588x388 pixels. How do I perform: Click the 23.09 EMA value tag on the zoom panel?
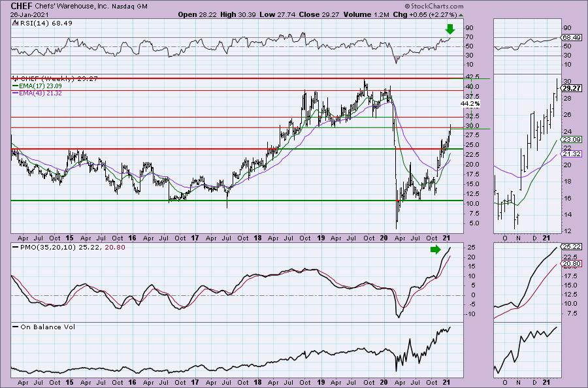pyautogui.click(x=572, y=139)
